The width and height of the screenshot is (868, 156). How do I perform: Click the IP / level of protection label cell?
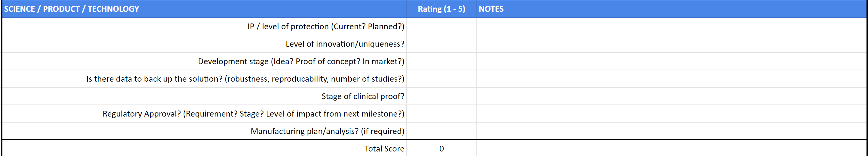[325, 27]
